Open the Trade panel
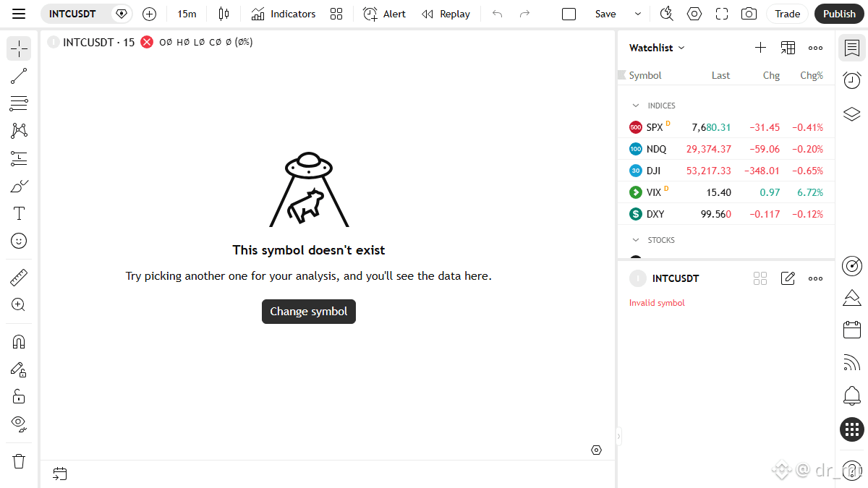Viewport: 868px width, 488px height. 788,14
